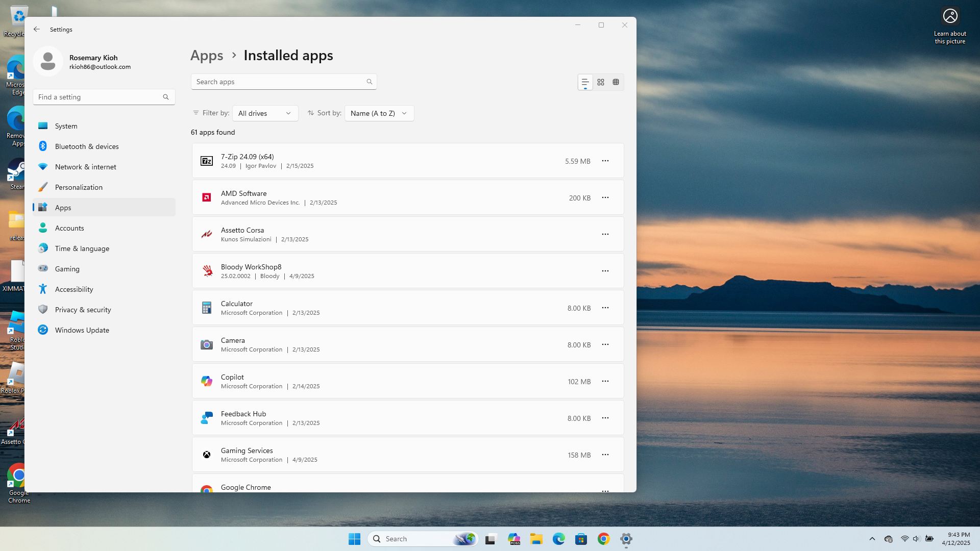The height and width of the screenshot is (551, 980).
Task: Select the Bloody WorkShop8 app row
Action: 408,271
